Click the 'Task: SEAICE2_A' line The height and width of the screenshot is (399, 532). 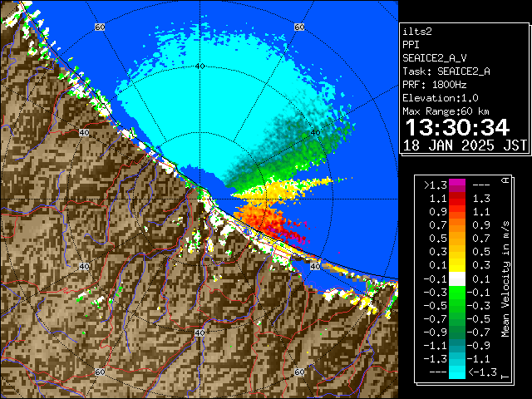[446, 71]
